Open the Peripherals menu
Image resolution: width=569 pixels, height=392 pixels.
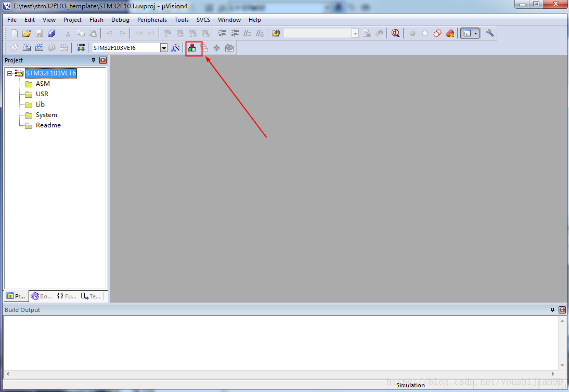point(152,20)
